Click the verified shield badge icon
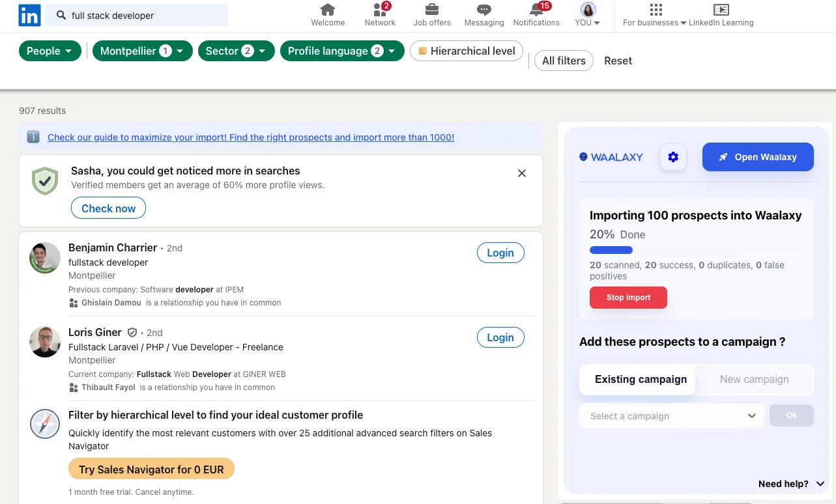Screen dimensions: 836x504 coord(45,181)
